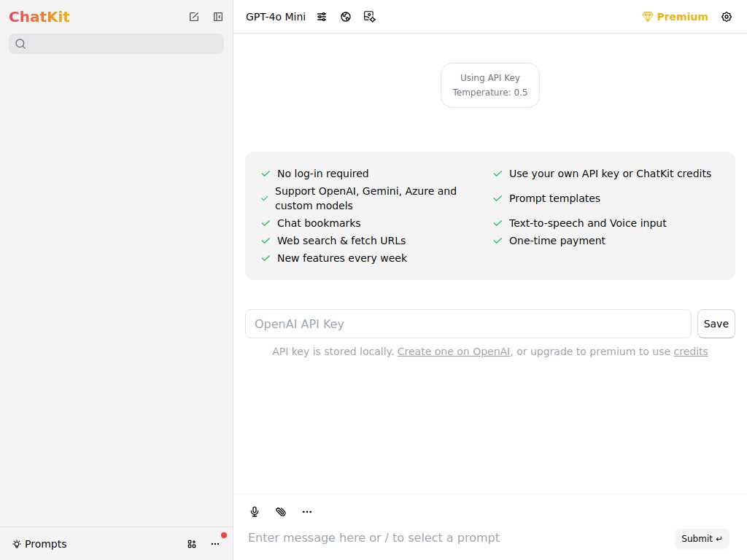Screen dimensions: 747x560
Task: Click the web search globe icon
Action: [x=346, y=17]
